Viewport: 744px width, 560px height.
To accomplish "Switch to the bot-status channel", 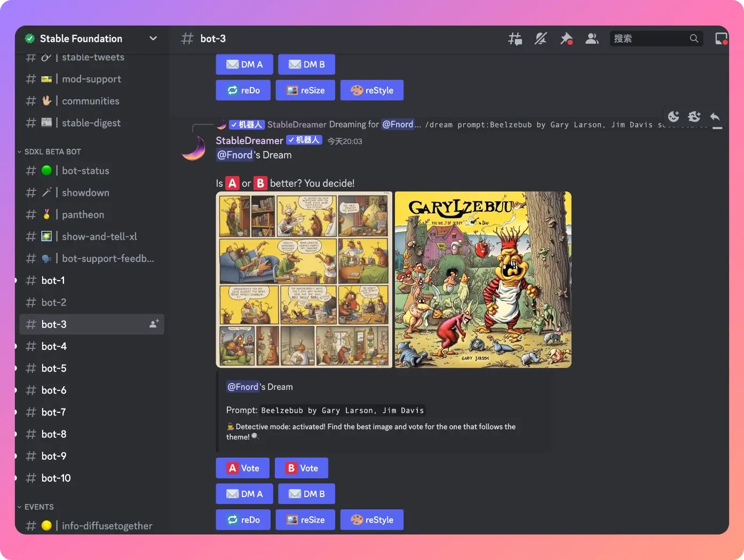I will tap(85, 171).
